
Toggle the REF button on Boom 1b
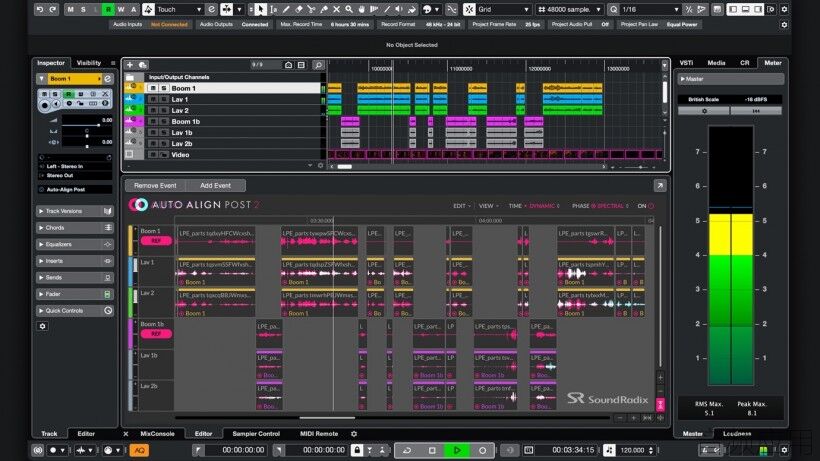tap(156, 334)
